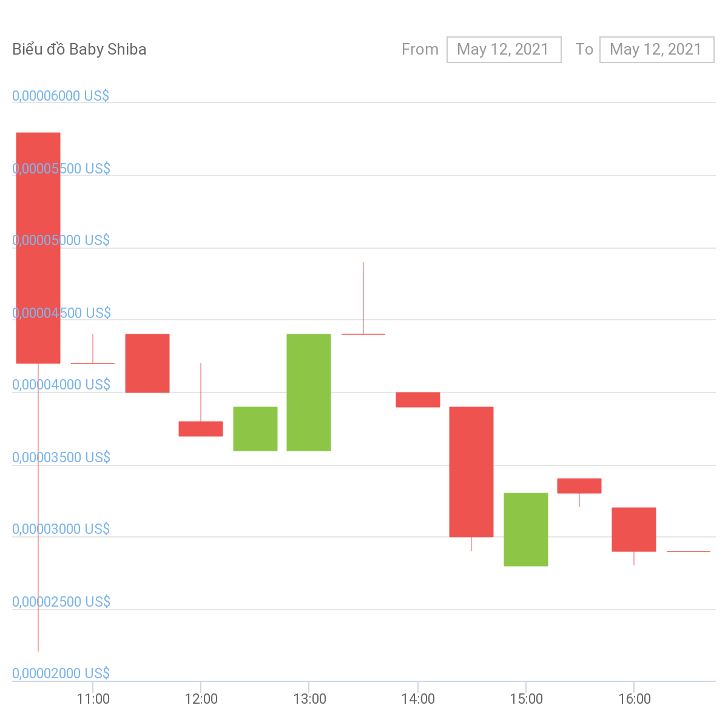728x728 pixels.
Task: Click the short green candle at 12:30
Action: 255,428
